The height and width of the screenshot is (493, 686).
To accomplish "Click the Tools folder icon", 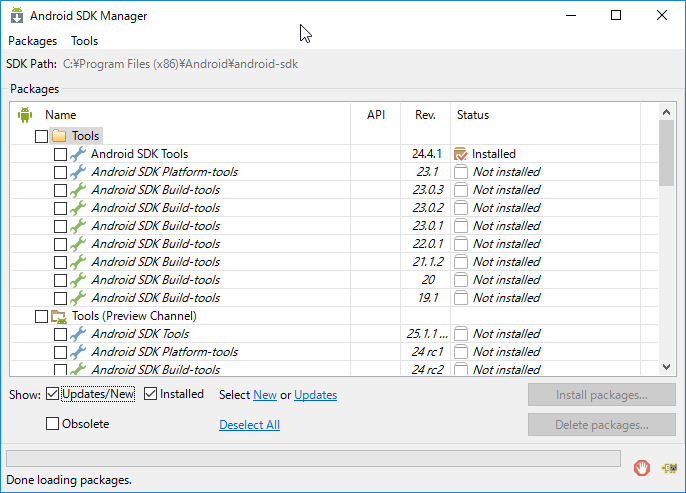I will pyautogui.click(x=59, y=136).
